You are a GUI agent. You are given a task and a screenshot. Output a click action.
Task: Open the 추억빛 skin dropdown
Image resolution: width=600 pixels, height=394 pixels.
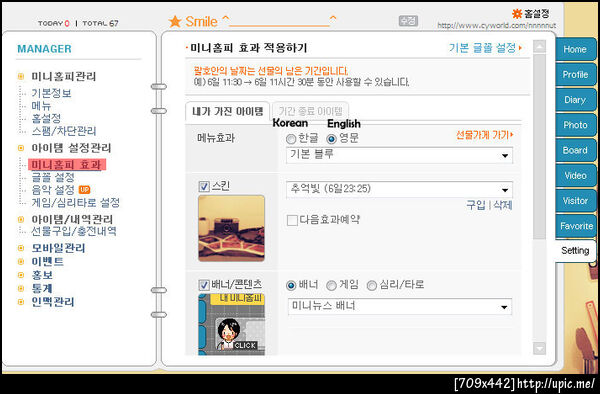pyautogui.click(x=399, y=190)
